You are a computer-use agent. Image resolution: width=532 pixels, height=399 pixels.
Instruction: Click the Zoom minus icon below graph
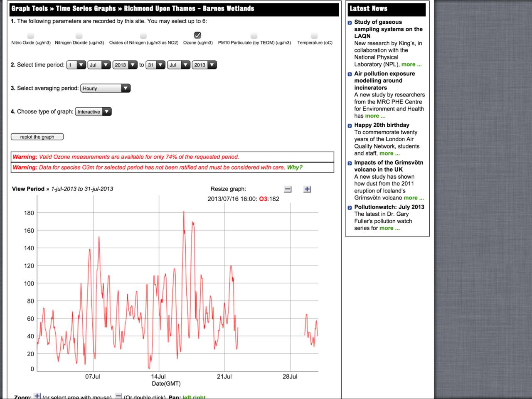click(x=118, y=396)
